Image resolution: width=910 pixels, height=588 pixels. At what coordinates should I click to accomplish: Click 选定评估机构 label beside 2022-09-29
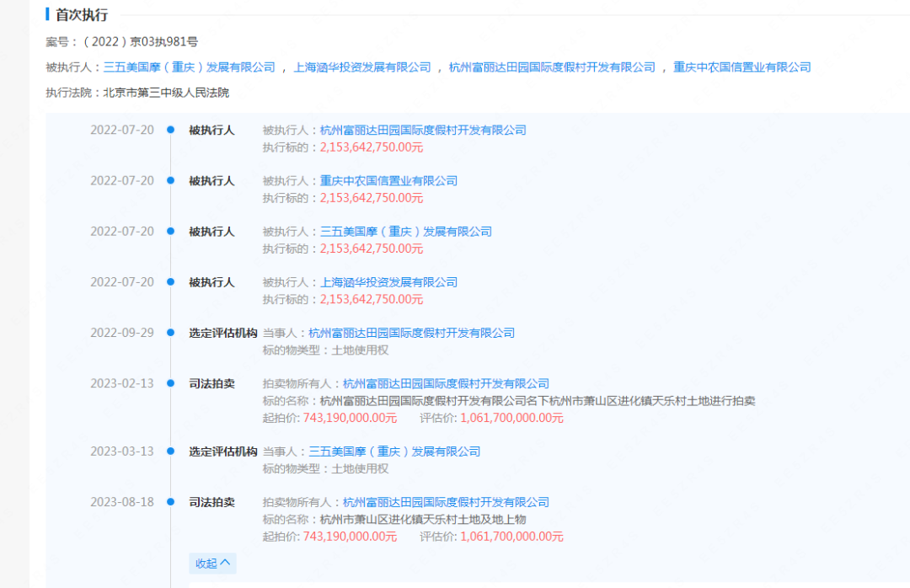222,334
